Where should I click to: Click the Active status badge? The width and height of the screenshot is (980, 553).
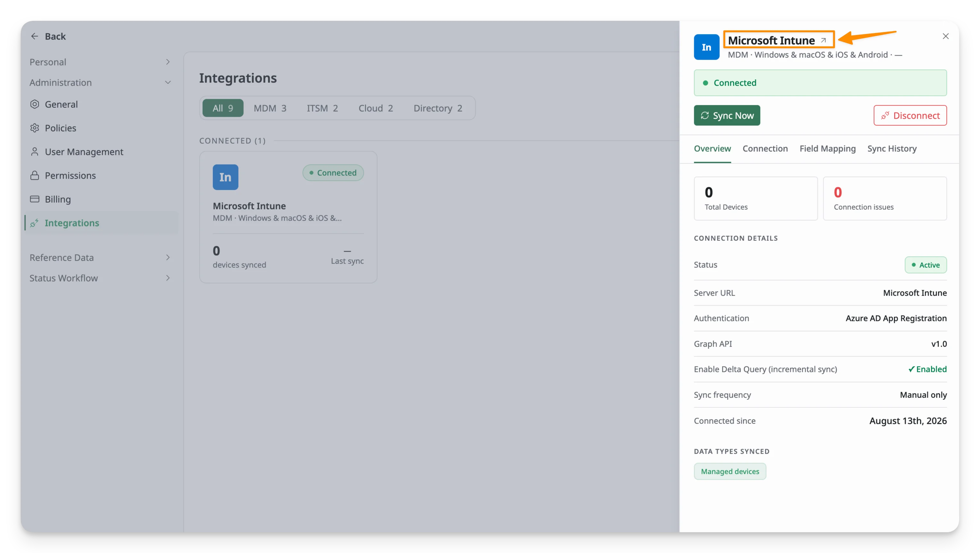pyautogui.click(x=926, y=265)
